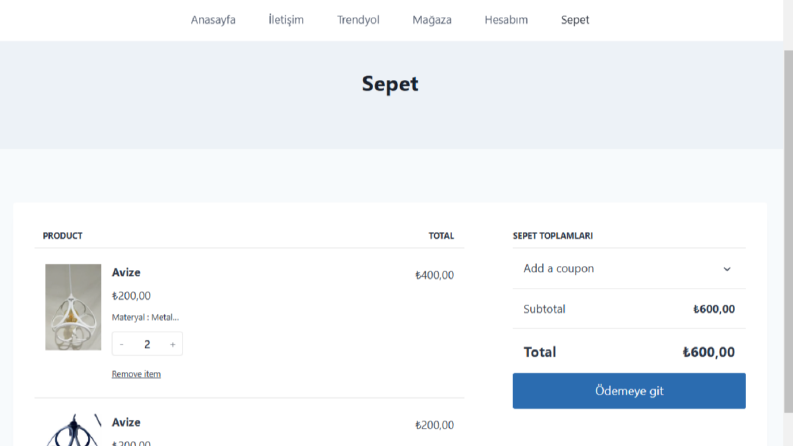Decrease quantity of the first Avize item
The image size is (793, 446).
(122, 344)
